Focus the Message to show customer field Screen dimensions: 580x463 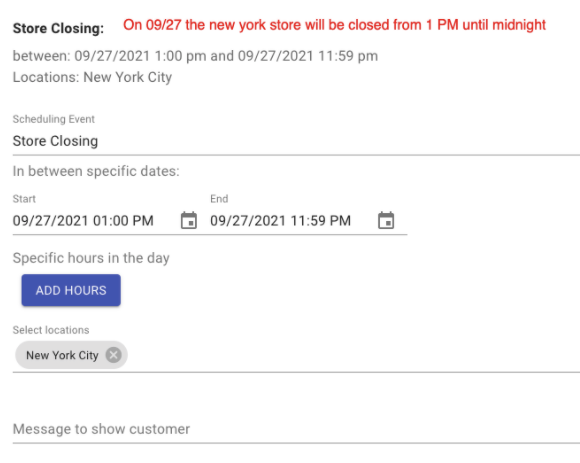[296, 429]
